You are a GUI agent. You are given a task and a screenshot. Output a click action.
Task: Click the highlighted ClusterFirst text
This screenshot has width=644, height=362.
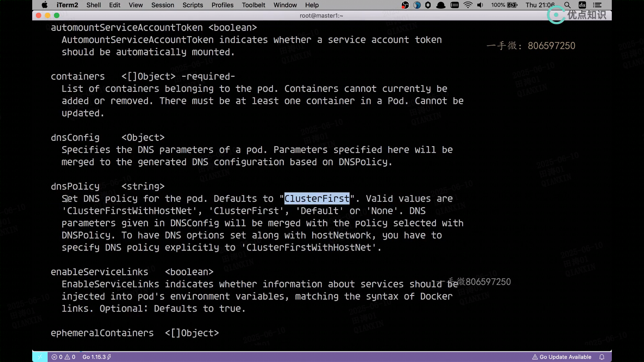(x=317, y=198)
